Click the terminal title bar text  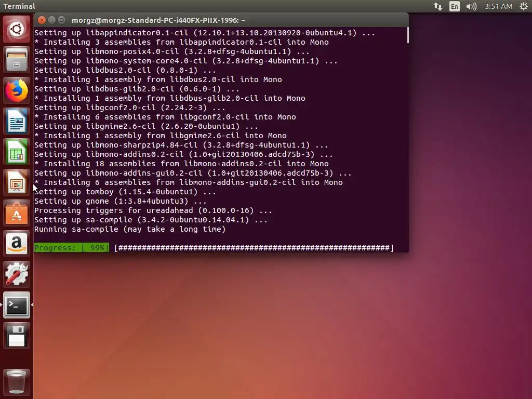coord(158,20)
